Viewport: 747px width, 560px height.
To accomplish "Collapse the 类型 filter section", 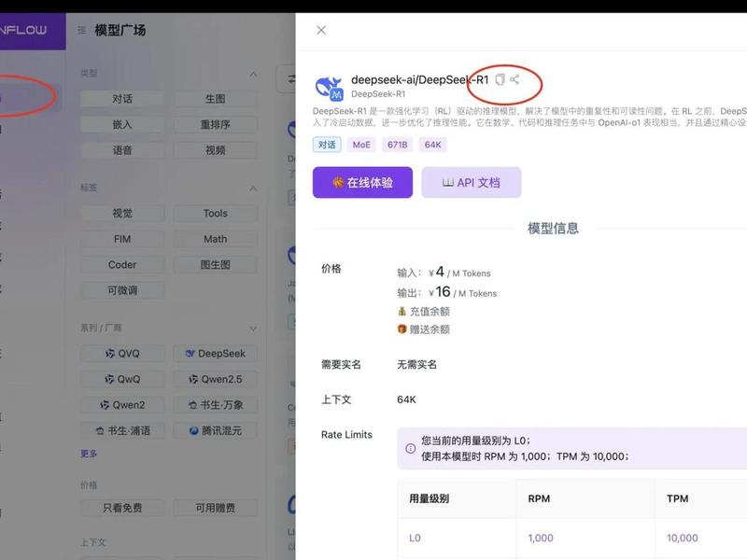I will pyautogui.click(x=253, y=74).
